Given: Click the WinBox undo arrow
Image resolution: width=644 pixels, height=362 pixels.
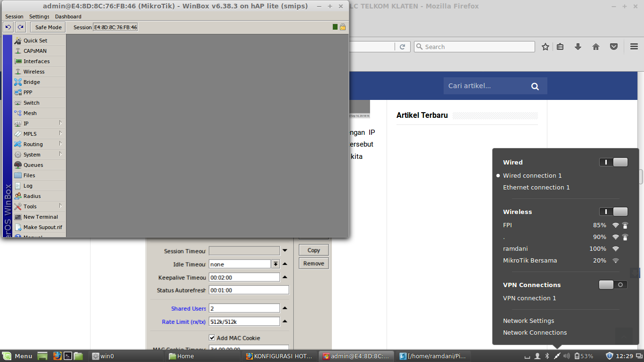Looking at the screenshot, I should coord(8,27).
